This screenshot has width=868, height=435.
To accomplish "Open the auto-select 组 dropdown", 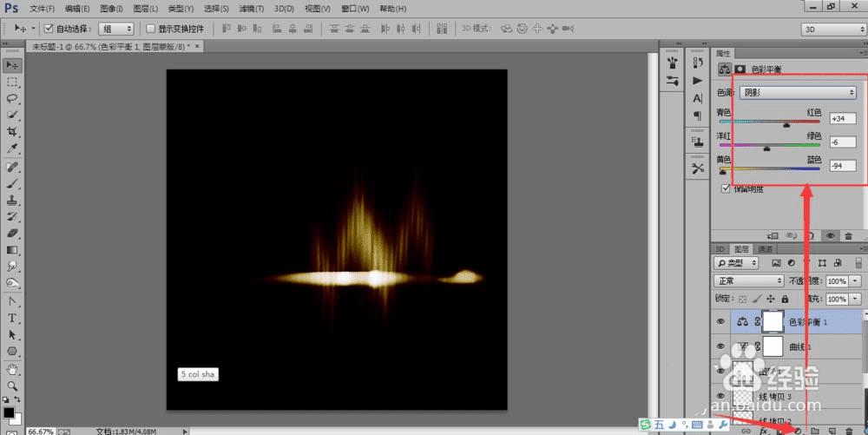I will point(115,29).
